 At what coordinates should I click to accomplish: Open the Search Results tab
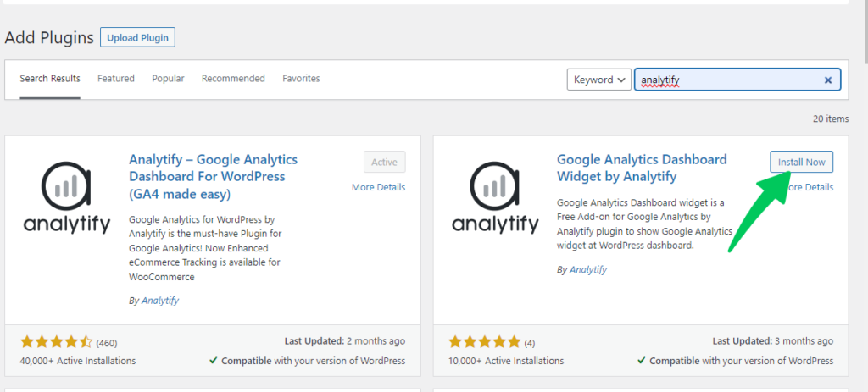(50, 79)
